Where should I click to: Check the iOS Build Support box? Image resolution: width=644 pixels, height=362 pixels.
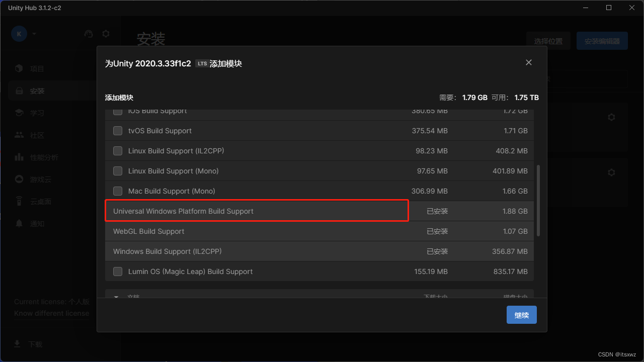(118, 111)
